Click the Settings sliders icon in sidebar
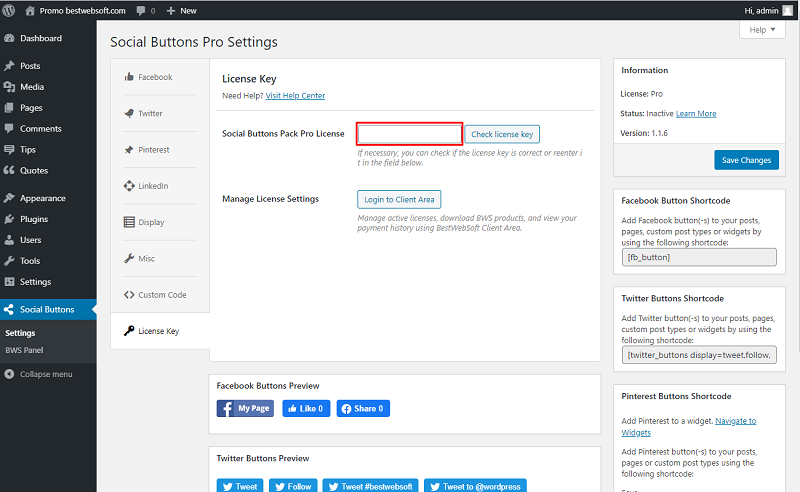This screenshot has width=800, height=492. coord(9,282)
